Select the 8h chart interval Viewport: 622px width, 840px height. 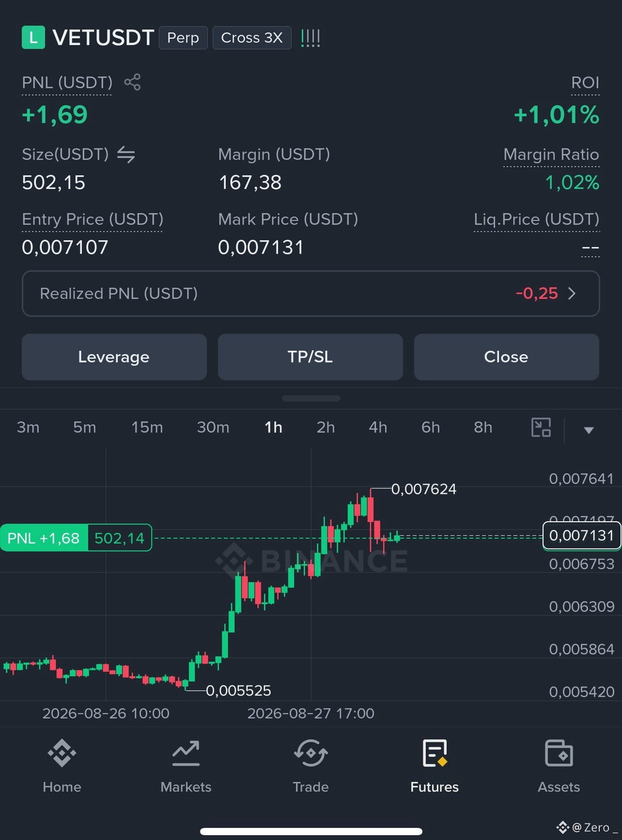point(483,427)
